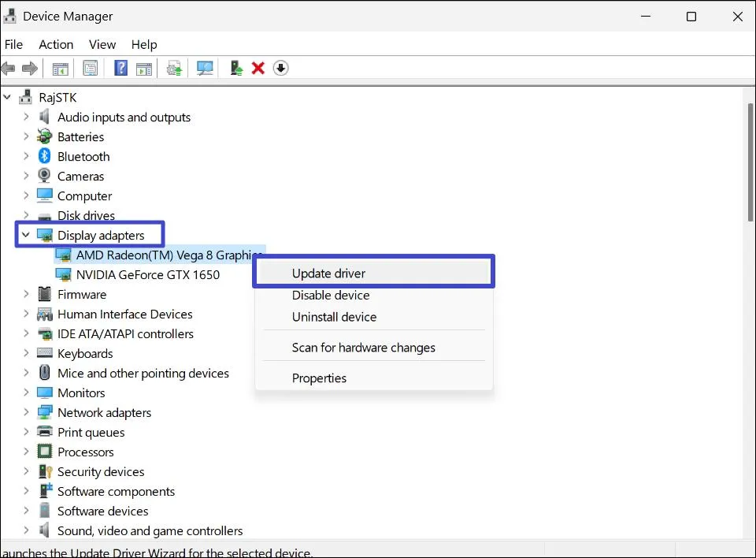
Task: Scan for hardware changes via monitor toolbar icon
Action: coord(205,68)
